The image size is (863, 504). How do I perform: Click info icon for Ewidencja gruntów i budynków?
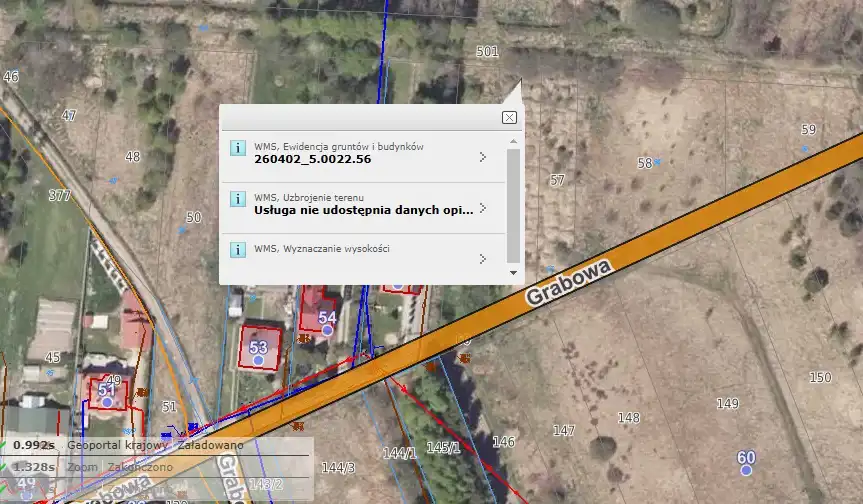pyautogui.click(x=238, y=148)
